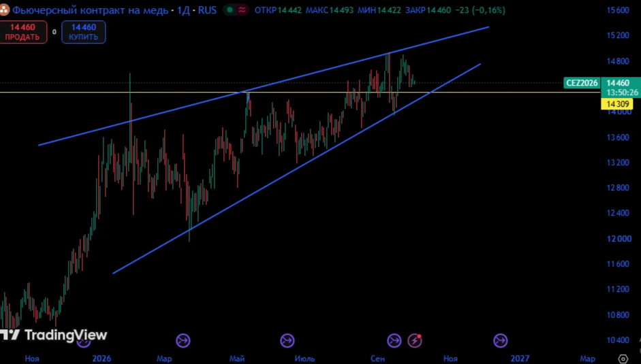The height and width of the screenshot is (364, 641).
Task: Click the 14 800 price axis label
Action: (x=618, y=61)
